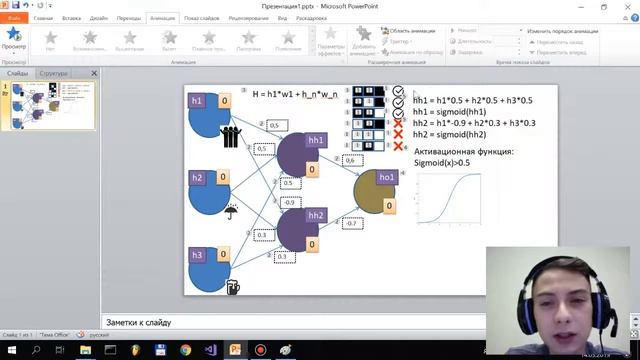The width and height of the screenshot is (640, 360).
Task: Select the umbrella icon on slide
Action: coord(231,212)
